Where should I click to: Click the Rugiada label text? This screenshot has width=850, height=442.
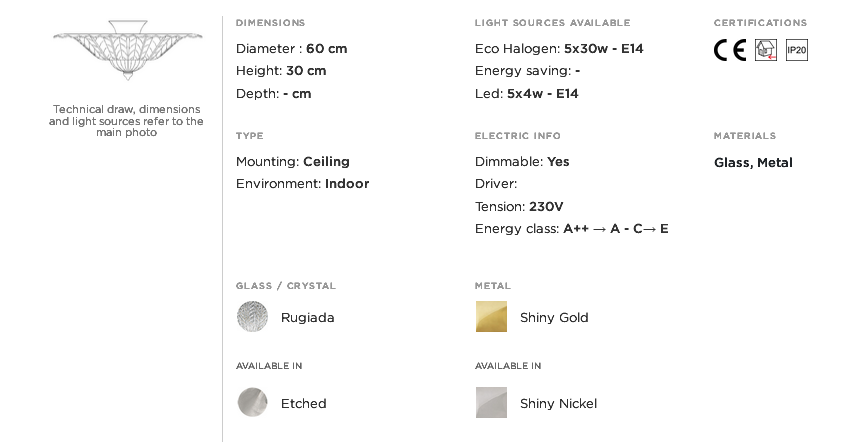coord(307,317)
